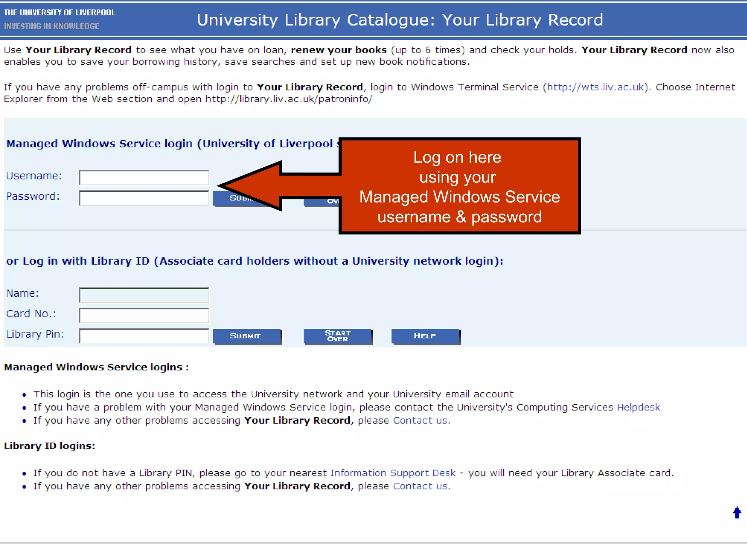Open the http://wts.liv.ac.uk link

(595, 87)
